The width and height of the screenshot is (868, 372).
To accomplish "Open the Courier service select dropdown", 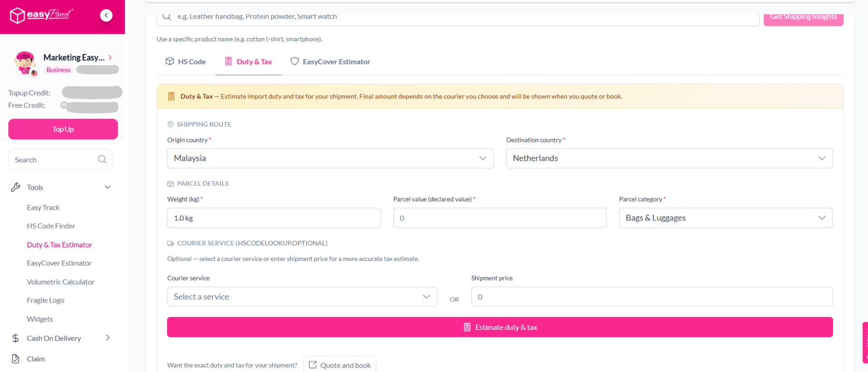I will tap(302, 297).
